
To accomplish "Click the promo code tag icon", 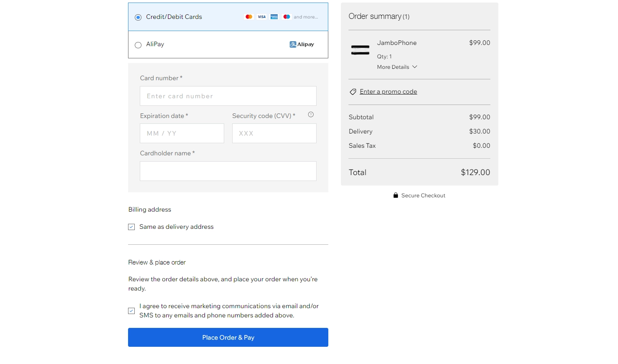I will [353, 92].
